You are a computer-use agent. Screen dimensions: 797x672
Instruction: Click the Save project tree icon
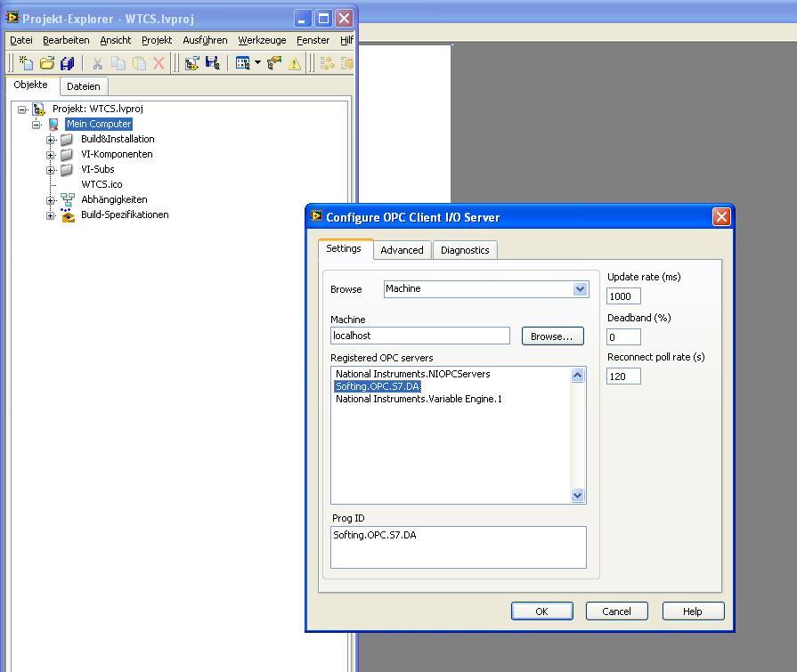(213, 63)
